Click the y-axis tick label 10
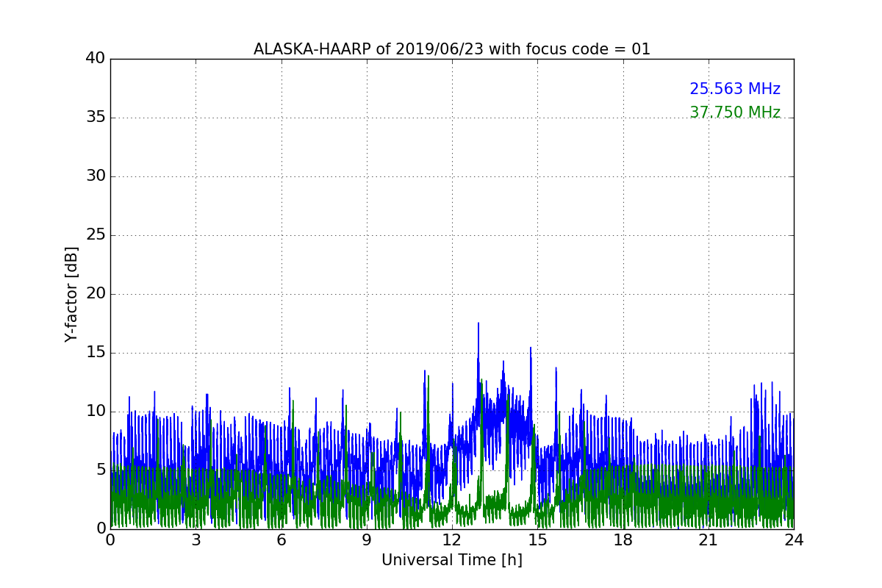 pyautogui.click(x=95, y=412)
